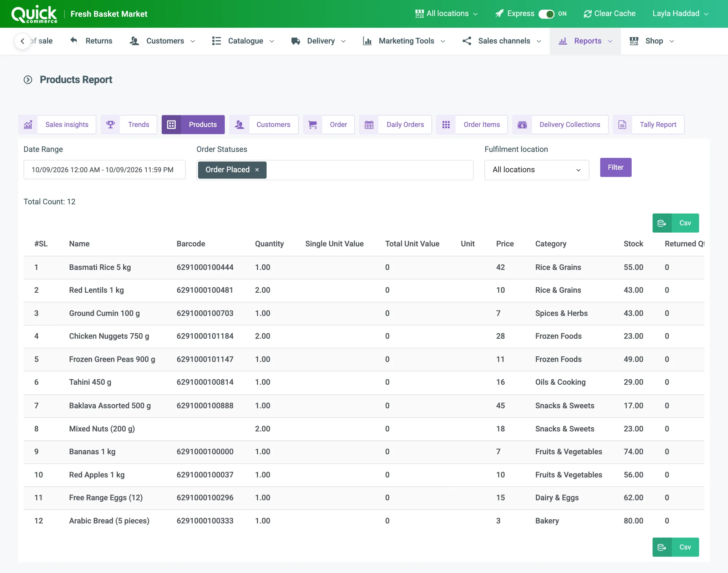
Task: Click the Order Statuses multi-select field
Action: (x=335, y=170)
